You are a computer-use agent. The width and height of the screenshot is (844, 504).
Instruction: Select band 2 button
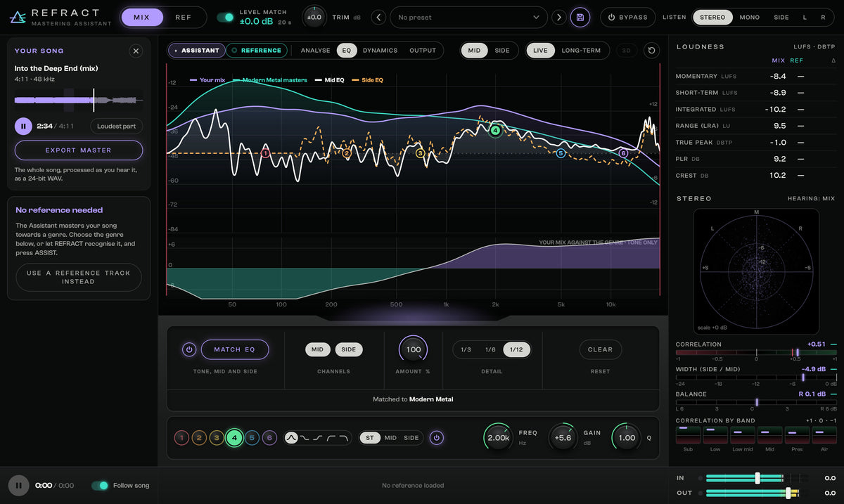click(199, 438)
